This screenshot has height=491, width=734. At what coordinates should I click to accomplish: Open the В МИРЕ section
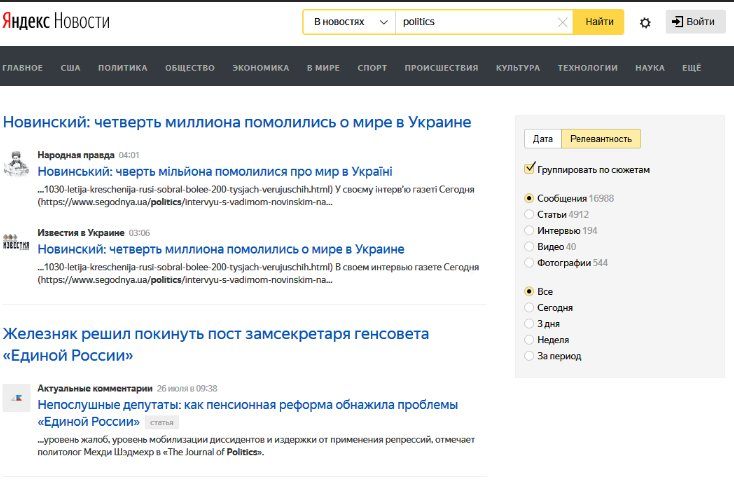(323, 68)
